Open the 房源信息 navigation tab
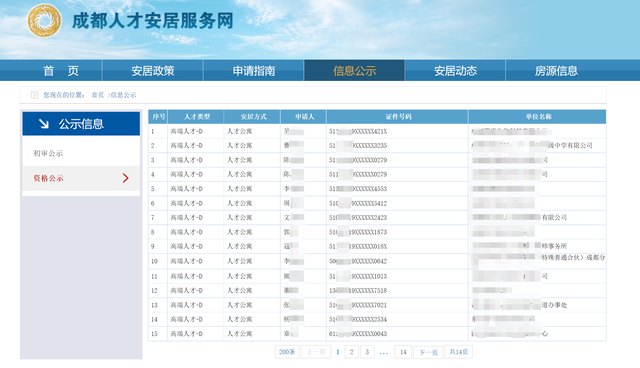The height and width of the screenshot is (368, 640). (x=556, y=71)
